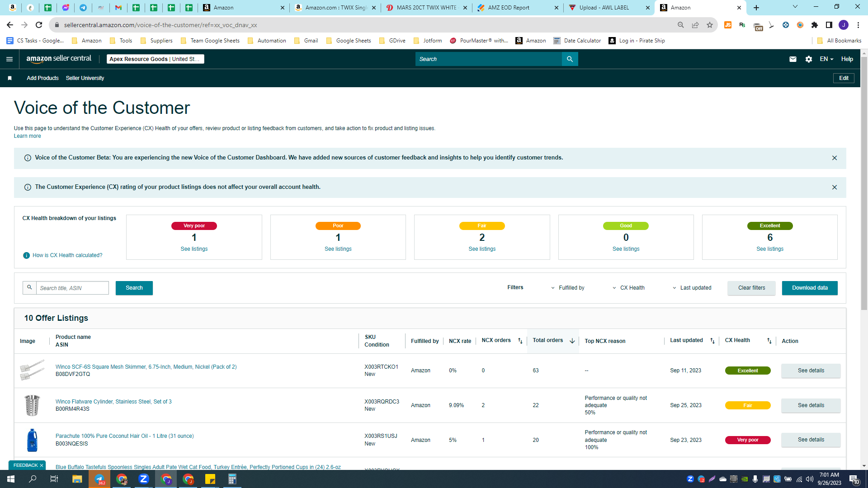This screenshot has width=868, height=488.
Task: Open the EN language dropdown
Action: coord(826,59)
